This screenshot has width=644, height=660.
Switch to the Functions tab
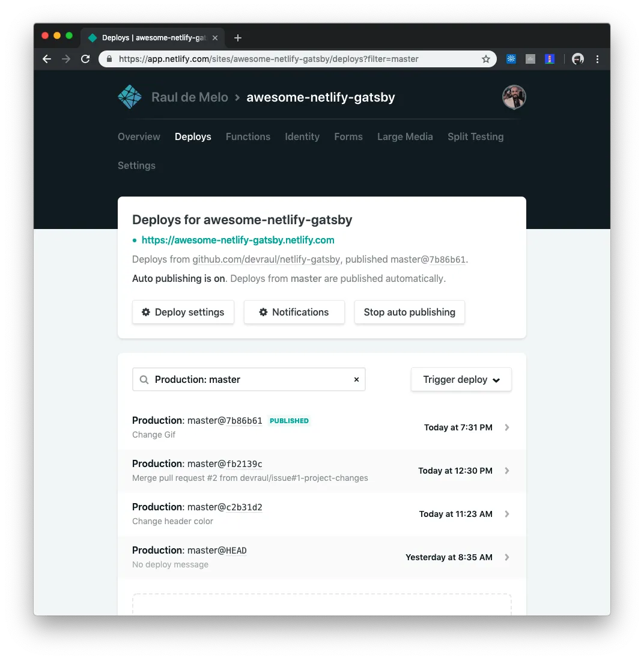pos(248,137)
